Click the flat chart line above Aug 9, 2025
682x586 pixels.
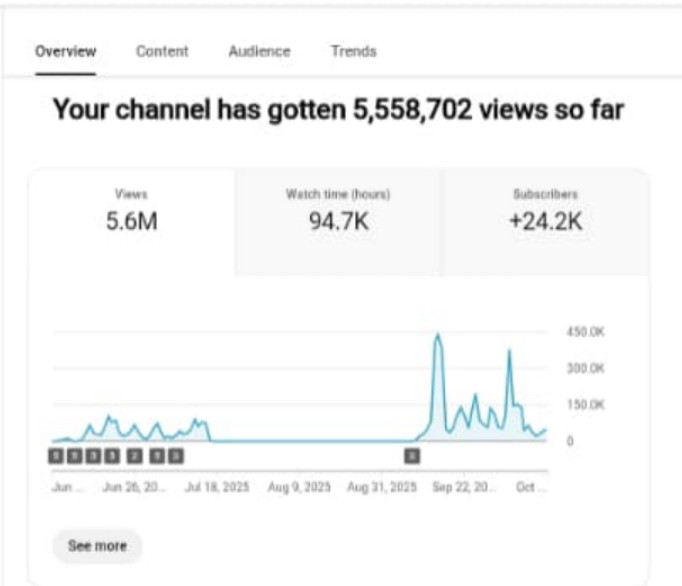click(300, 441)
